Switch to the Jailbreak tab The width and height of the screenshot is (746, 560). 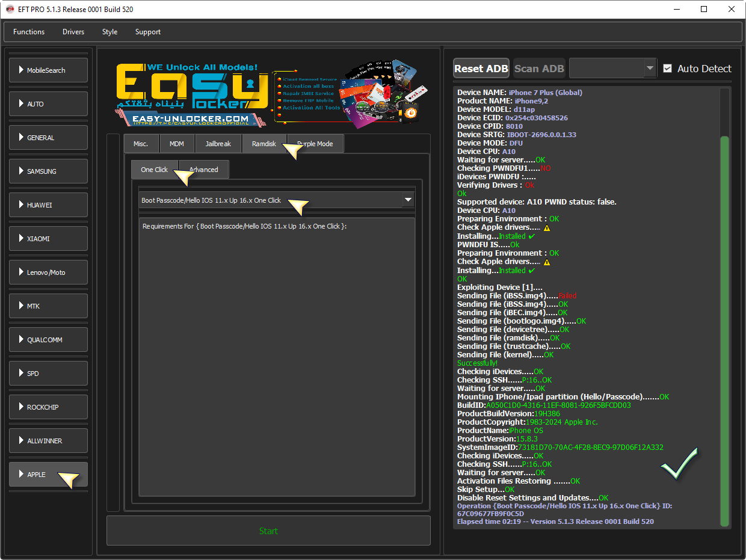click(x=218, y=144)
